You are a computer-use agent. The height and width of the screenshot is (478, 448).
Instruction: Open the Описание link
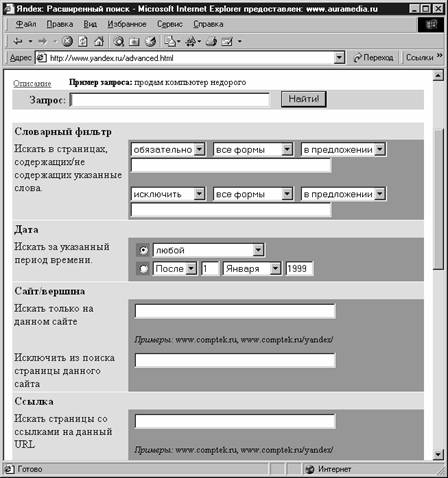(32, 83)
